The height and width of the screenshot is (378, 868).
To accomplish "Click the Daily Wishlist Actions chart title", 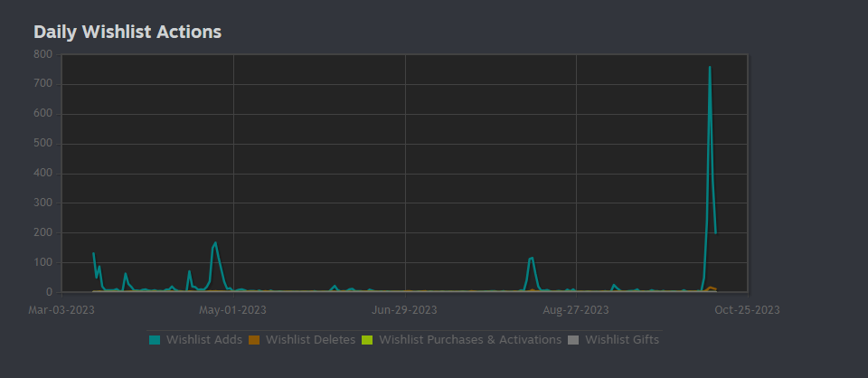I will 127,32.
